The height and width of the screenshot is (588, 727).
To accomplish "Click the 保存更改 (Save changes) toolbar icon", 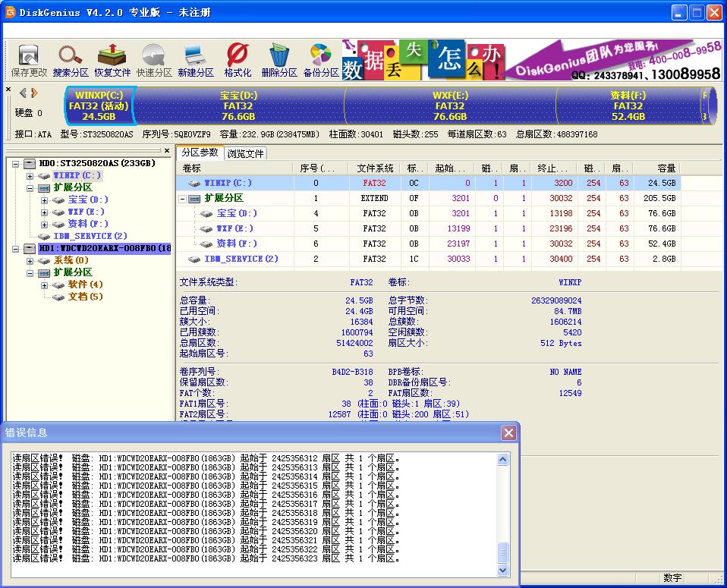I will point(29,60).
